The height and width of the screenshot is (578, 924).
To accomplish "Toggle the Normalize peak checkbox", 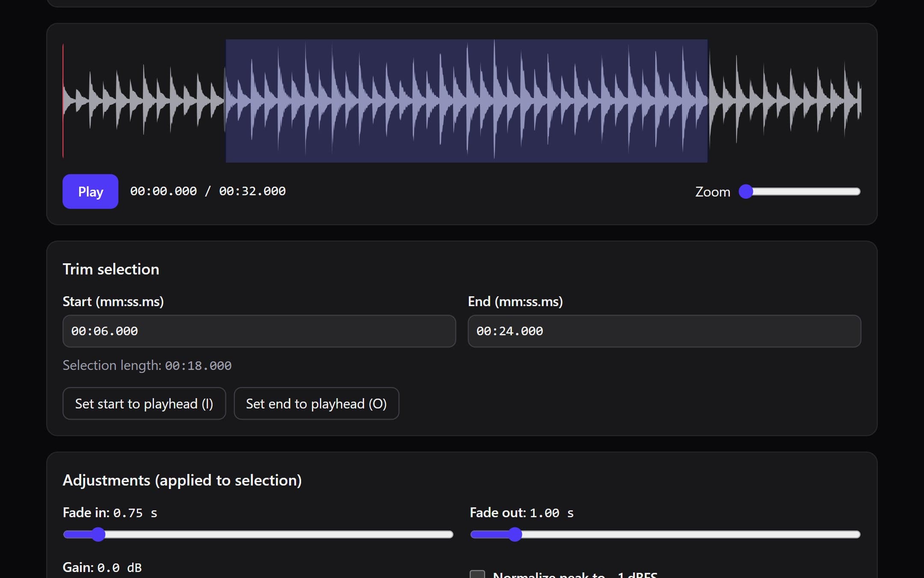I will click(477, 575).
